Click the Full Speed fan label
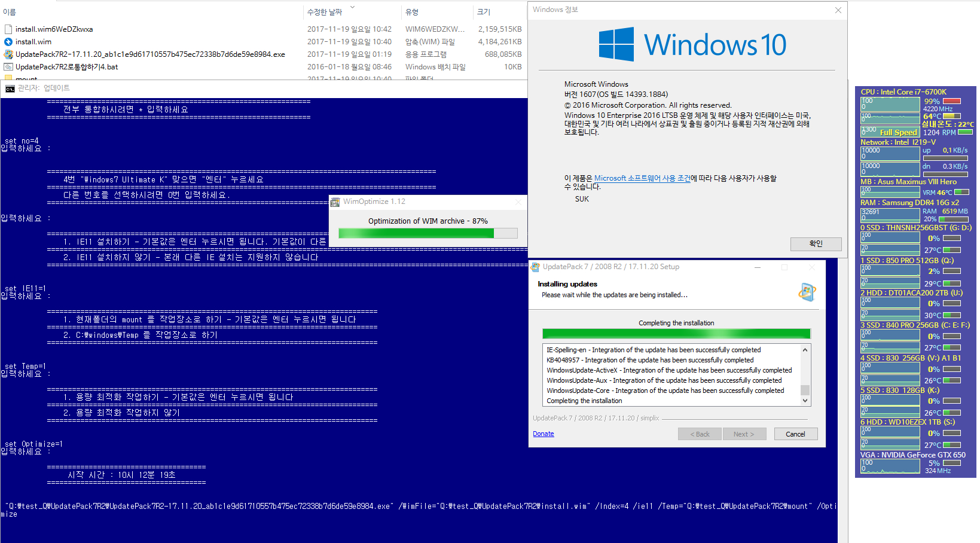Viewport: 980px width, 543px height. coord(898,133)
